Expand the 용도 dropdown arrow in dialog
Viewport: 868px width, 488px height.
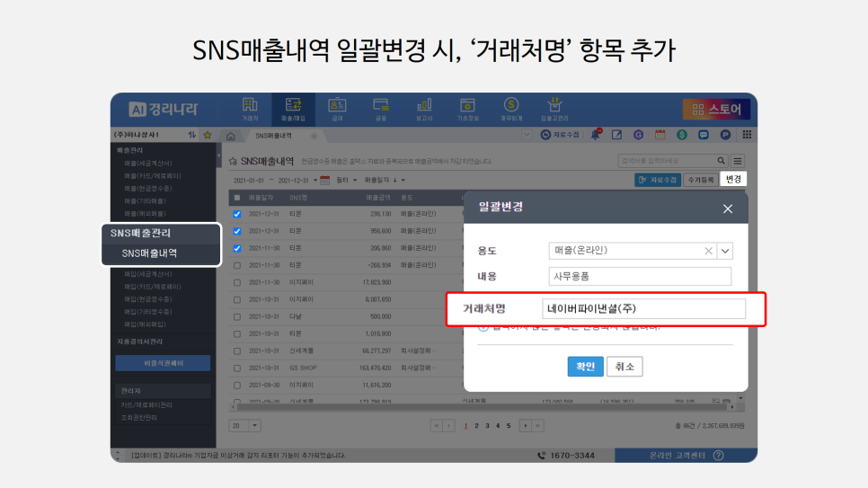point(724,251)
